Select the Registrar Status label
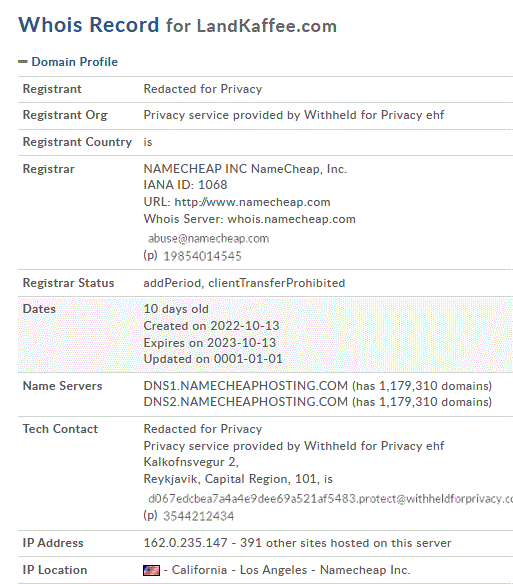This screenshot has width=513, height=584. pos(69,283)
